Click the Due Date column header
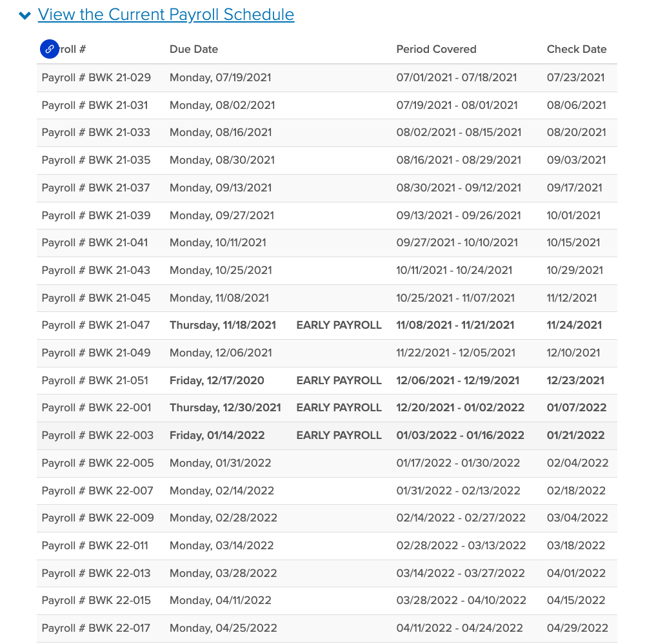The height and width of the screenshot is (644, 647). pos(194,49)
